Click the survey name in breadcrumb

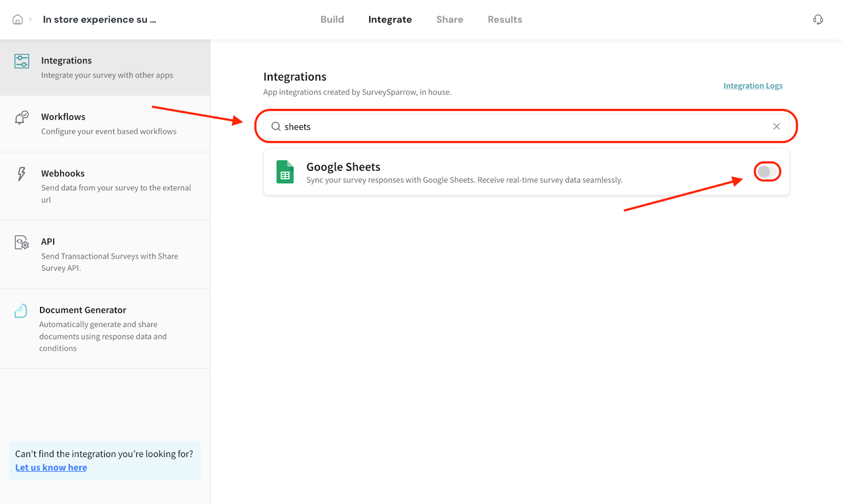tap(99, 19)
